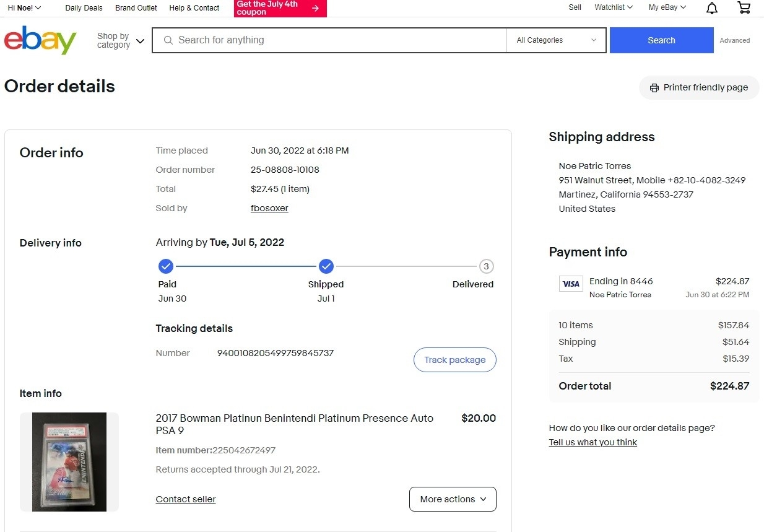Open the More actions dropdown
Image resolution: width=764 pixels, height=532 pixels.
pyautogui.click(x=453, y=499)
